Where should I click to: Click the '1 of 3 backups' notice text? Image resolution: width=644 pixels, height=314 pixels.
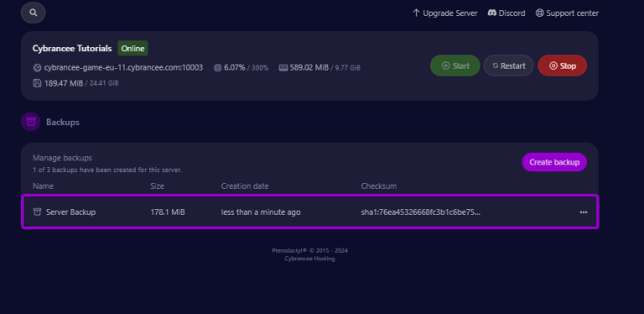tap(107, 170)
